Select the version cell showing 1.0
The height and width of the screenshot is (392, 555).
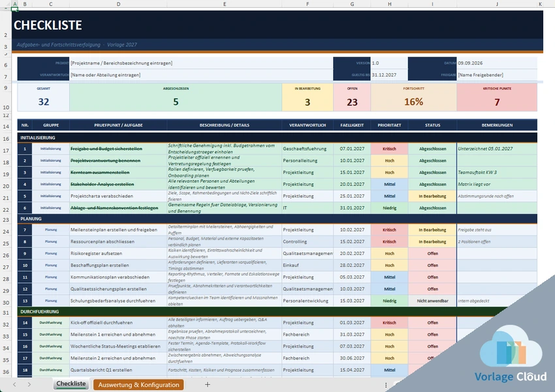[x=389, y=63]
